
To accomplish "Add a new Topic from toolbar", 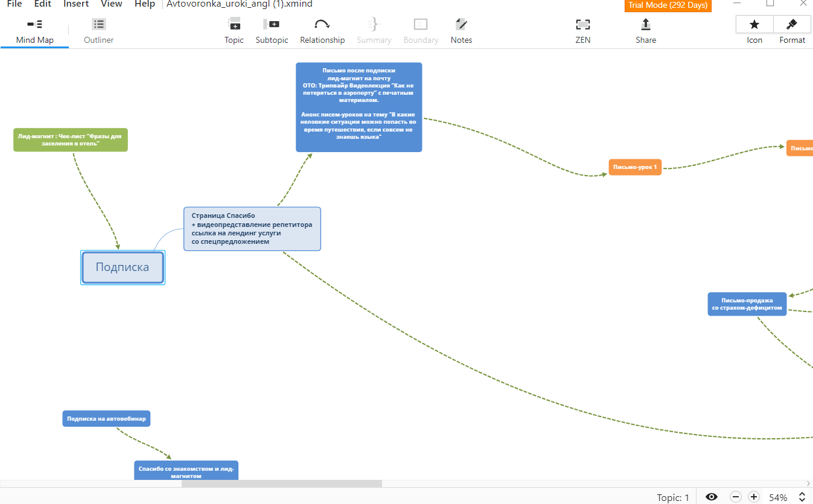I will pos(234,30).
